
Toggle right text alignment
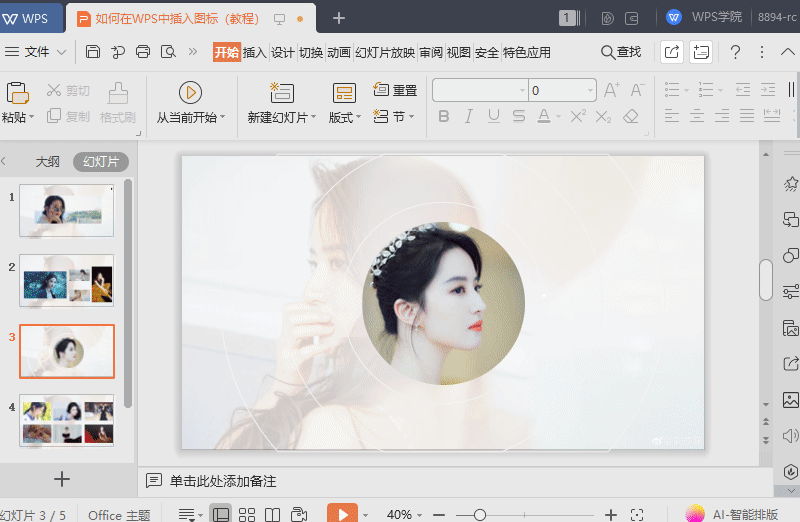[x=722, y=116]
